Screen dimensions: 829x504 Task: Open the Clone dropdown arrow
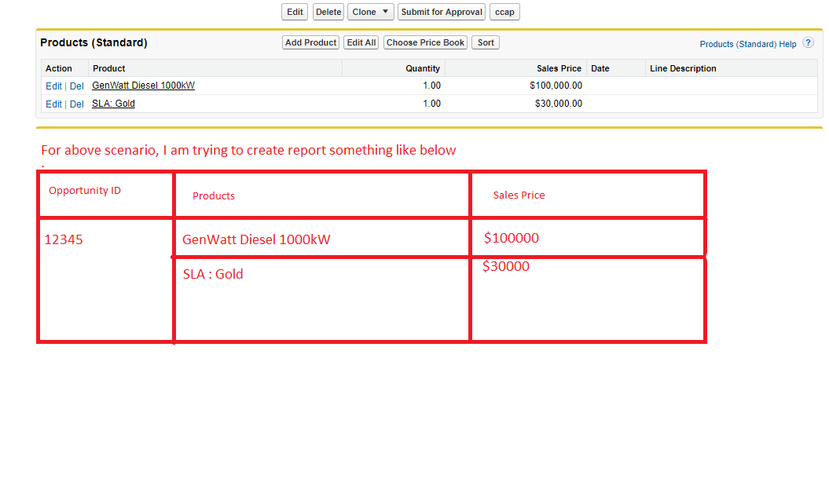pos(385,12)
